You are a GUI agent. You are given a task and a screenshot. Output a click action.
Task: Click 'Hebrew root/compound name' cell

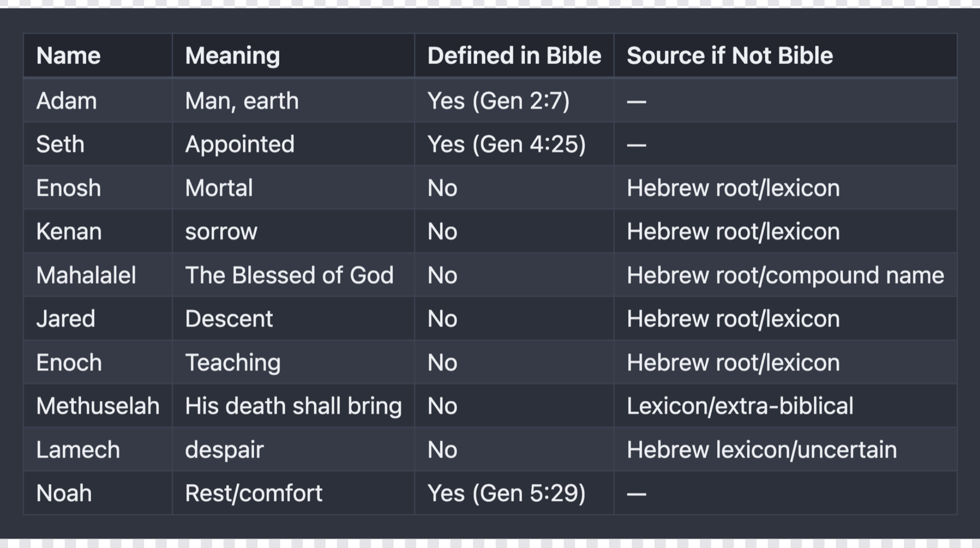point(785,275)
